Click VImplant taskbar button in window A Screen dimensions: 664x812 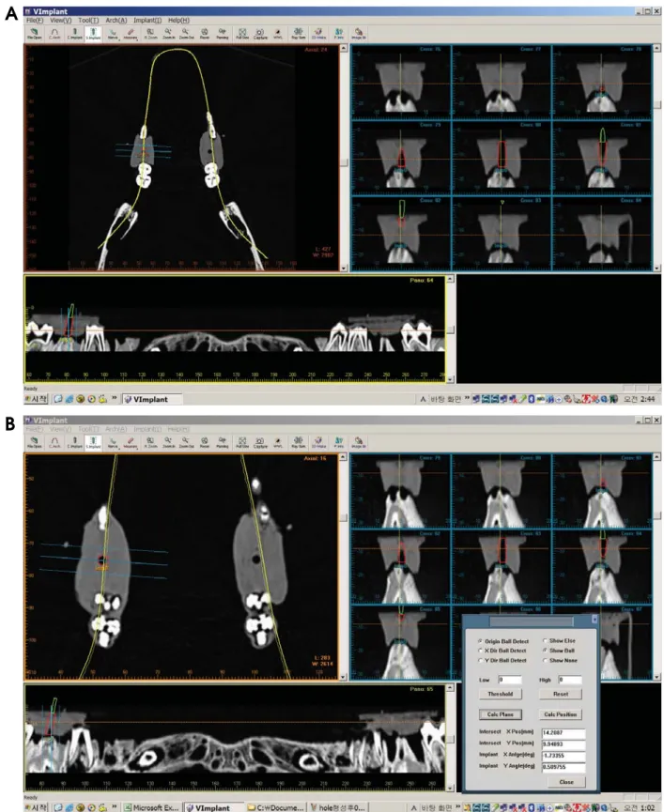tap(152, 399)
